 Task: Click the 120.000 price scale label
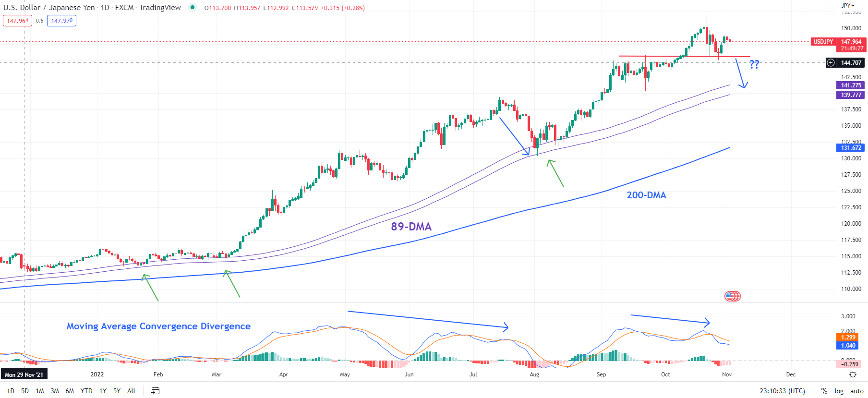coord(851,224)
